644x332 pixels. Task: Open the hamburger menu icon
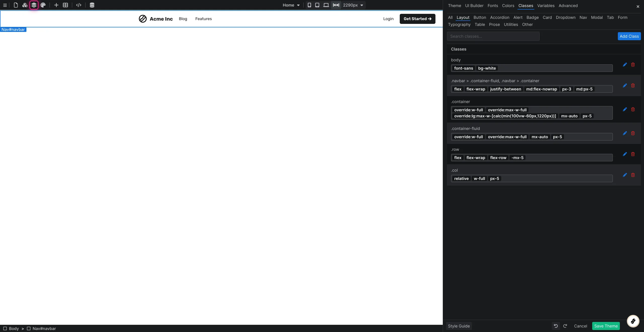5,5
